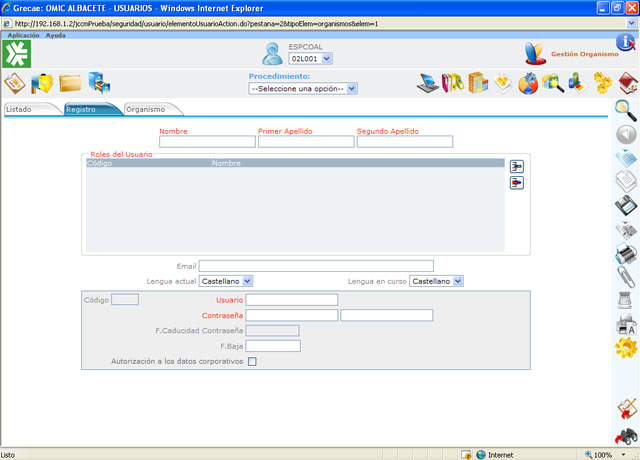
Task: Click the magnifying glass search sidebar icon
Action: 626,110
